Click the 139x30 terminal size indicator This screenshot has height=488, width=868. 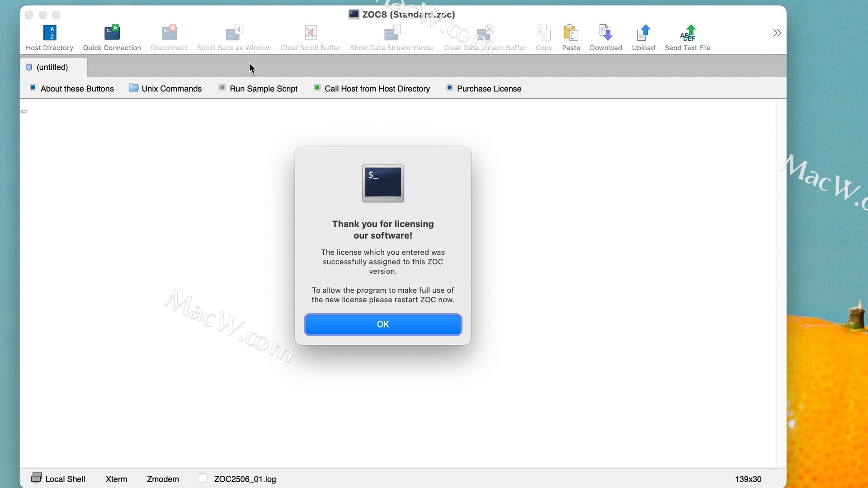click(748, 479)
